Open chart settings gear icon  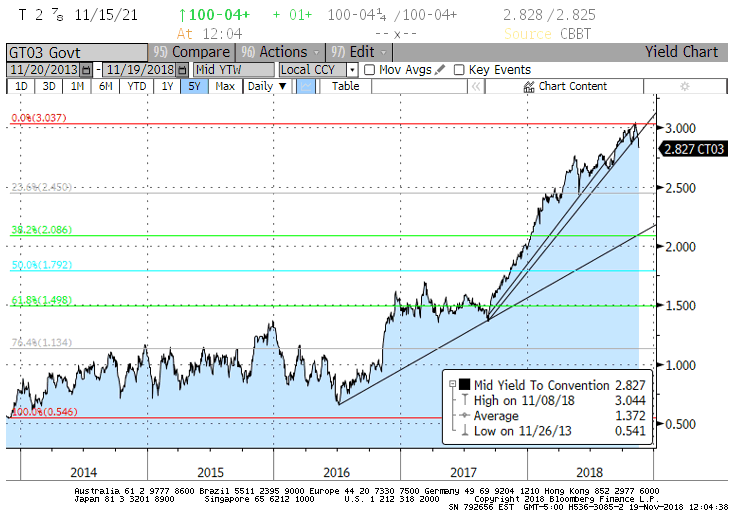685,86
